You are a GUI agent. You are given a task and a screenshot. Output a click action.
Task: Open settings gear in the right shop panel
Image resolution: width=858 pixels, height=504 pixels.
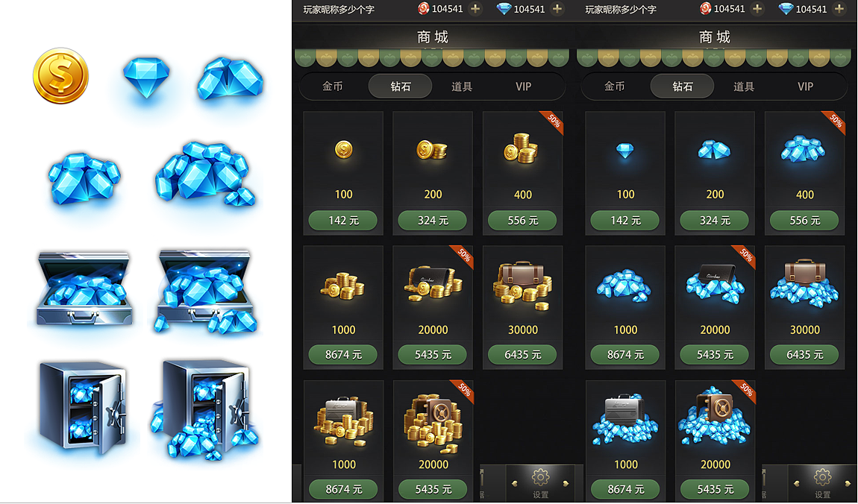point(822,477)
